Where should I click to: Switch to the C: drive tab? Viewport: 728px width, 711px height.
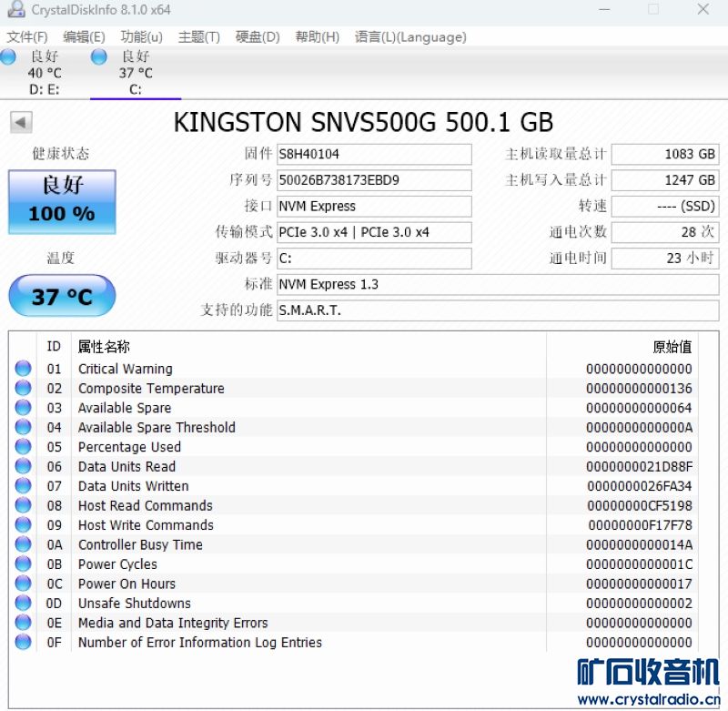click(x=135, y=73)
